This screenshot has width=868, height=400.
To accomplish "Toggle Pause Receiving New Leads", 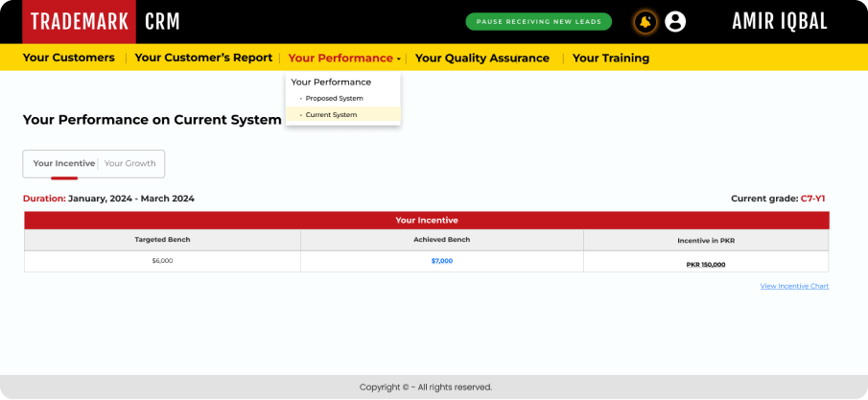I will pyautogui.click(x=538, y=21).
